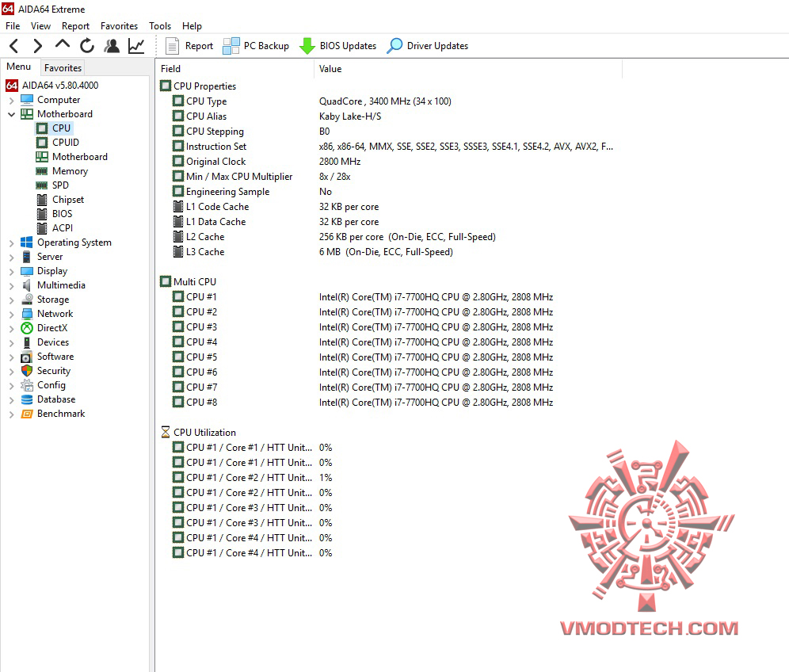Image resolution: width=789 pixels, height=672 pixels.
Task: Click the Benchmark icon
Action: (x=27, y=414)
